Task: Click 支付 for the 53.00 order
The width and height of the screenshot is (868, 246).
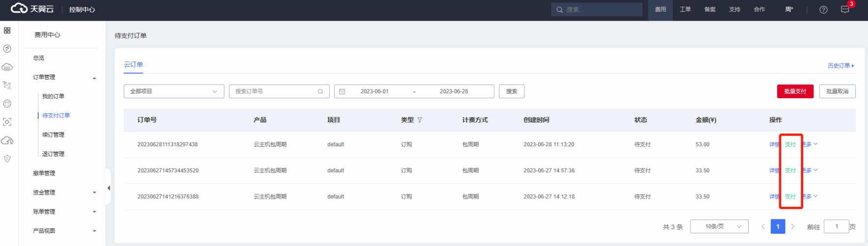Action: (790, 144)
